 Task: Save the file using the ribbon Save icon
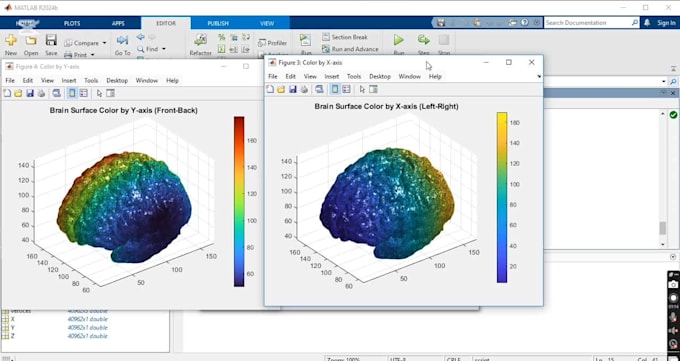pyautogui.click(x=51, y=40)
